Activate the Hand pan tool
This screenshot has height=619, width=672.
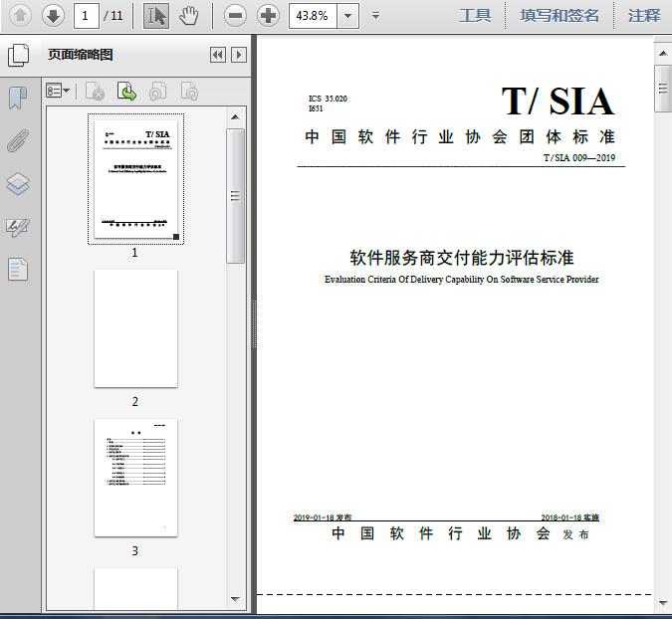(188, 16)
